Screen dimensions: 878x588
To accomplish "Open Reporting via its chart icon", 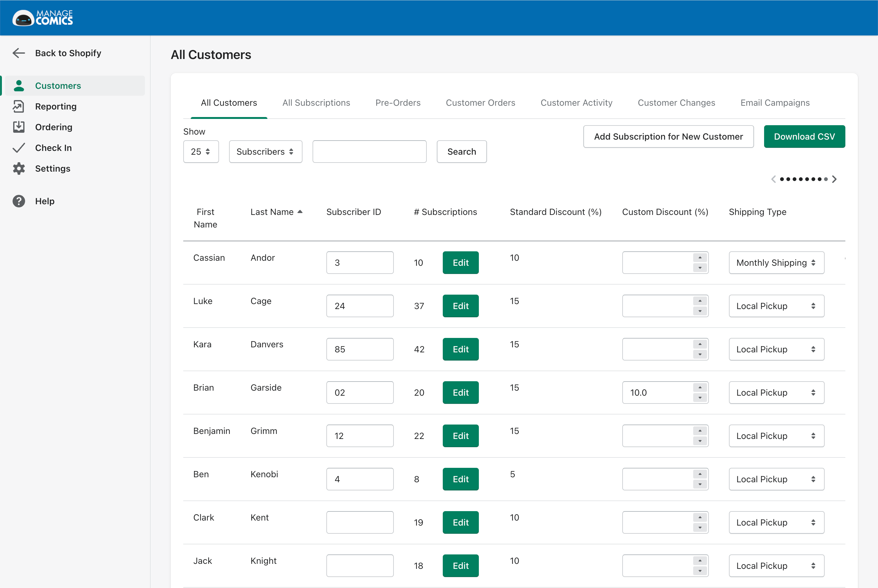I will [19, 106].
